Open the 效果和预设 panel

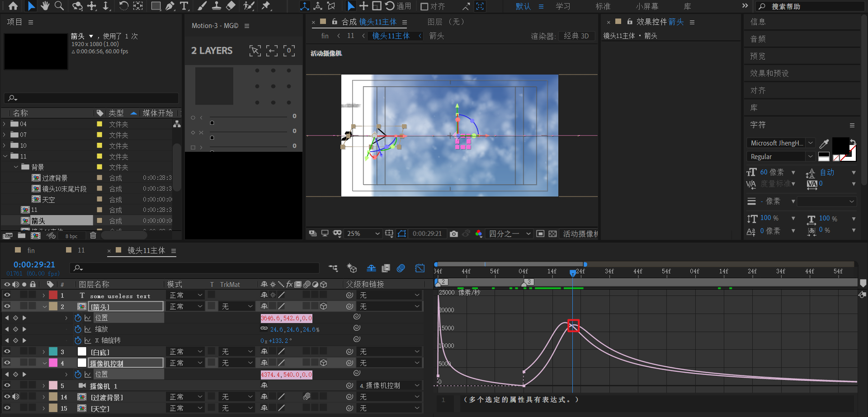pyautogui.click(x=769, y=73)
